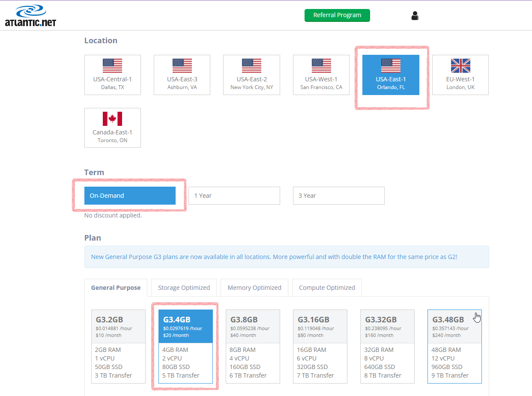Click the Location section heading
This screenshot has height=396, width=532.
[x=101, y=41]
